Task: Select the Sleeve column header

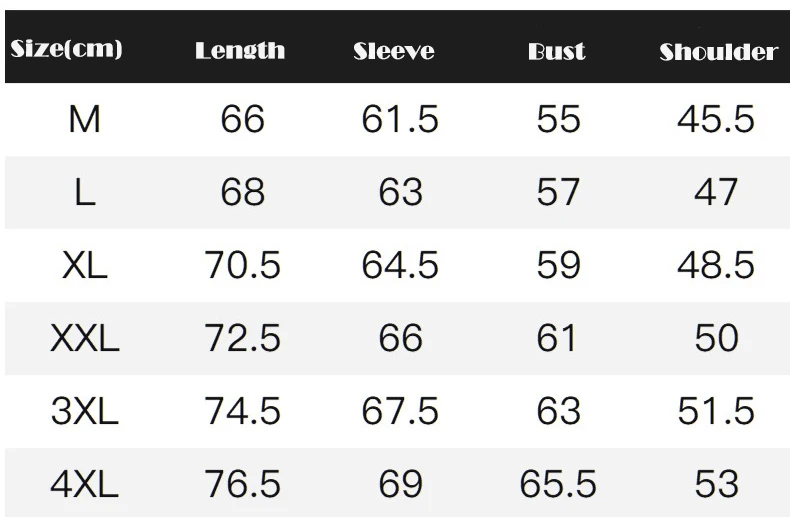Action: point(394,51)
